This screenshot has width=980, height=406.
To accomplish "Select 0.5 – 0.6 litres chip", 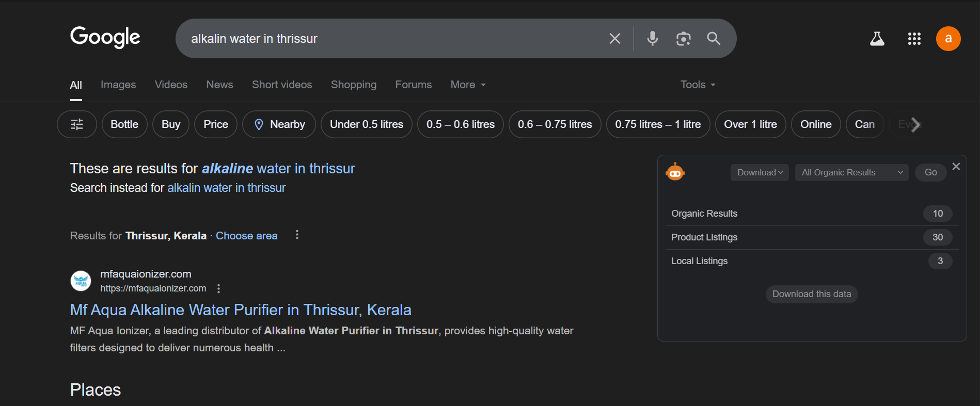I will click(461, 124).
